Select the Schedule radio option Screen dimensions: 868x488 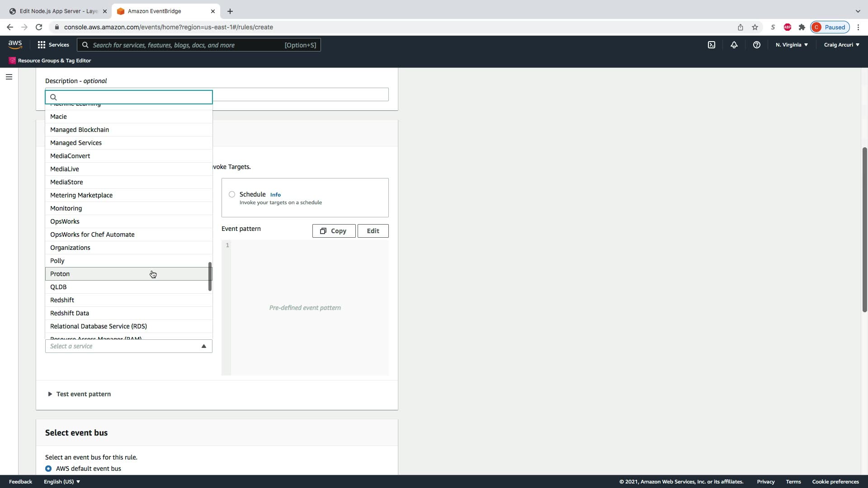pos(232,194)
